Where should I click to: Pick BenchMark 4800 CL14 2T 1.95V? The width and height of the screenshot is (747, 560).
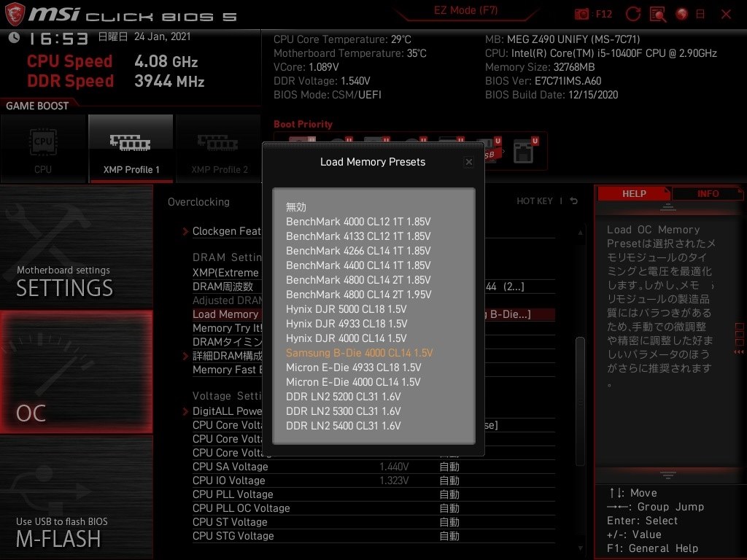(358, 295)
